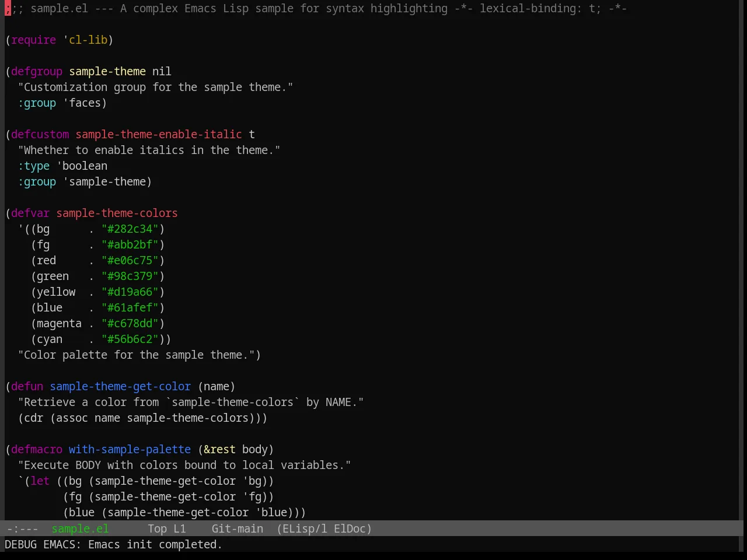This screenshot has height=560, width=747.
Task: Click the "#61afef" color string
Action: pyautogui.click(x=130, y=307)
